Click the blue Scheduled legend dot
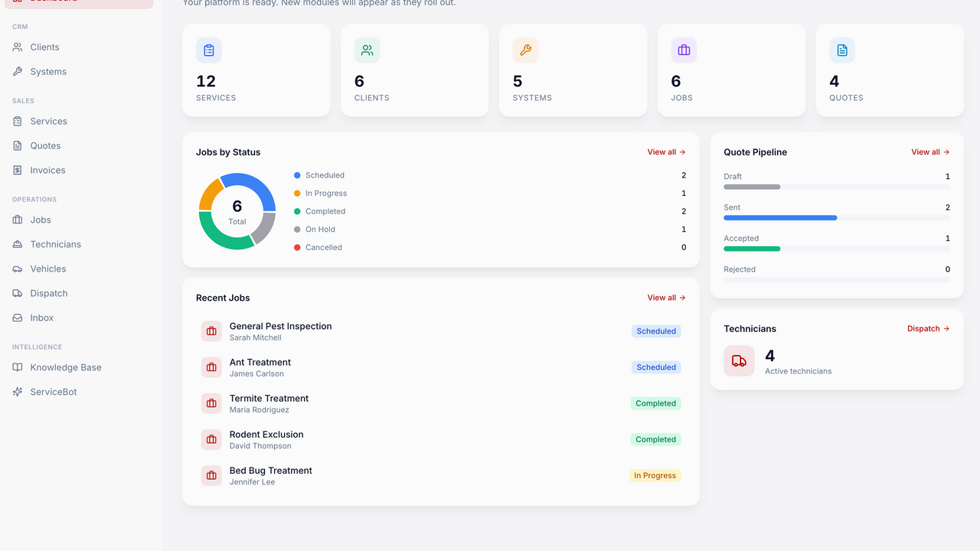Image resolution: width=980 pixels, height=551 pixels. point(297,175)
